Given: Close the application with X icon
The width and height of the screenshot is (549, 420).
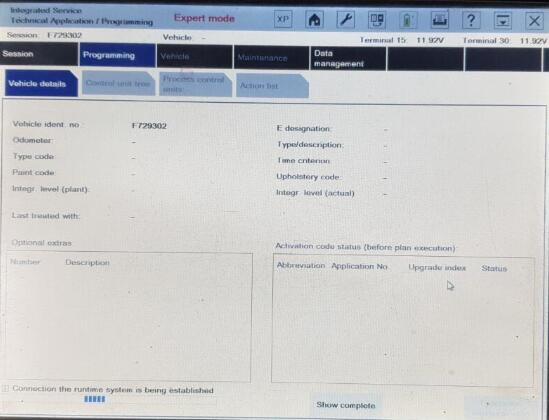Looking at the screenshot, I should coord(534,21).
